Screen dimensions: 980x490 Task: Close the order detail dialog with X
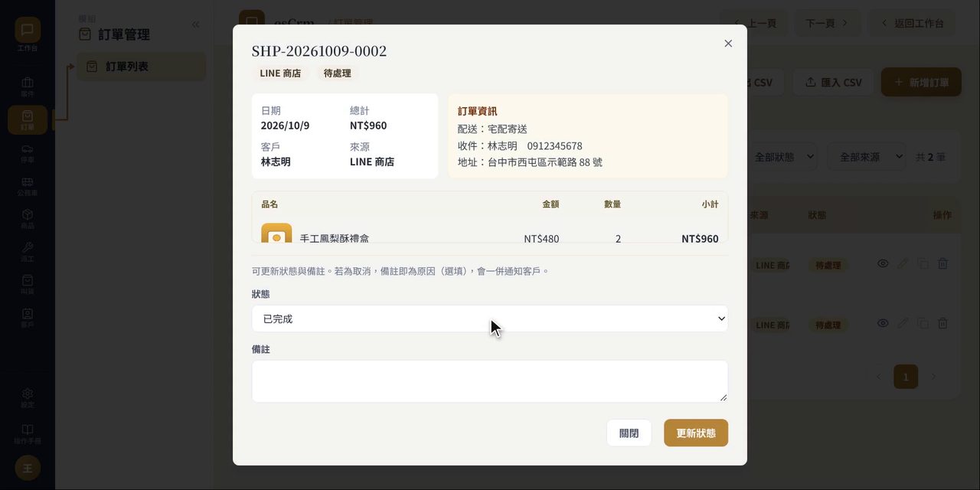click(728, 44)
